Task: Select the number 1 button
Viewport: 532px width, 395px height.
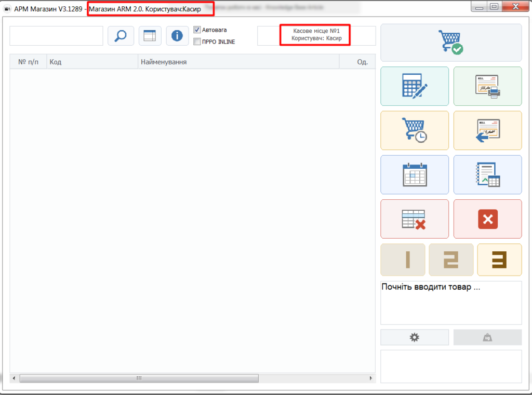Action: 403,260
